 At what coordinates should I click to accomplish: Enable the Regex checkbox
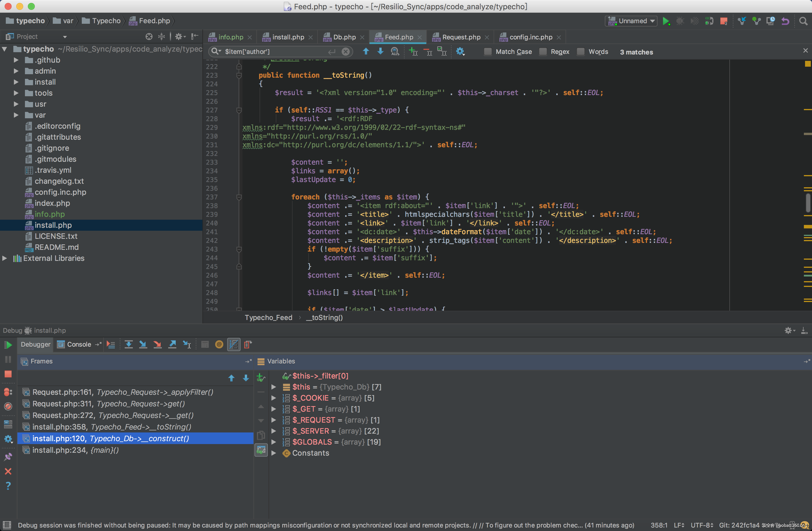click(x=543, y=52)
